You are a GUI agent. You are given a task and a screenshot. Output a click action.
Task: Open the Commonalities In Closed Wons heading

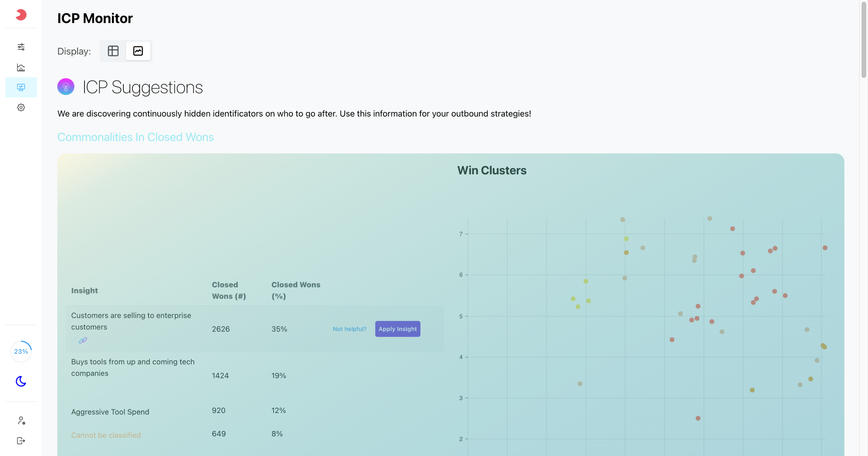click(135, 137)
